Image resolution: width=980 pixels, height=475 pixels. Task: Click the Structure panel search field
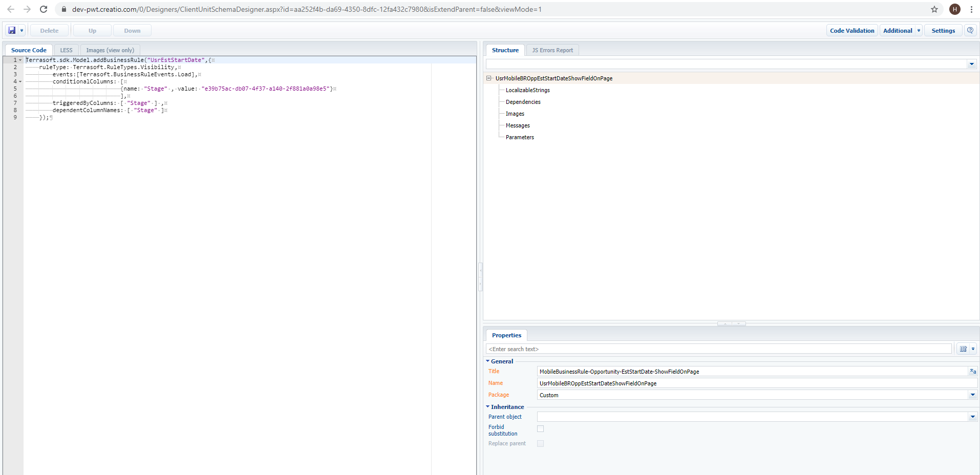(x=726, y=64)
